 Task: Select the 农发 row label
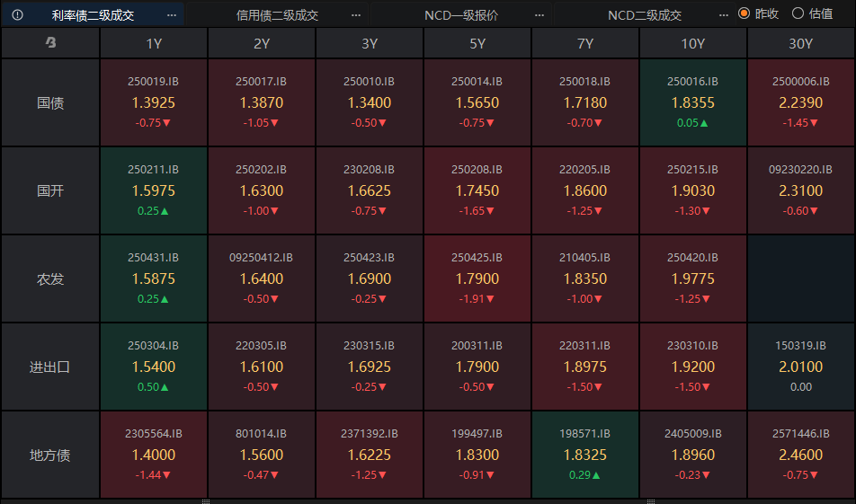(x=50, y=279)
